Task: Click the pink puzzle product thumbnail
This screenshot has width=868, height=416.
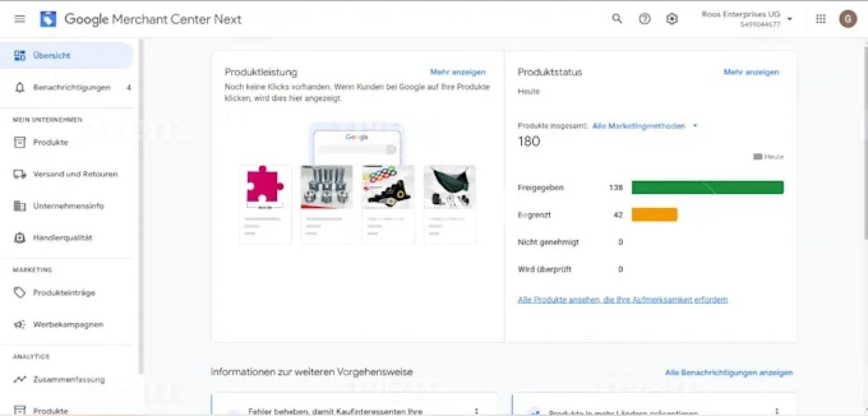Action: coord(265,185)
